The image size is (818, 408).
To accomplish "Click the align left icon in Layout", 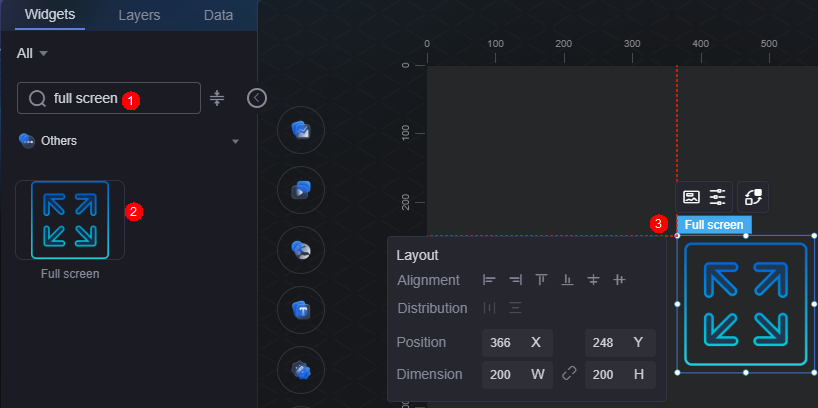I will (x=489, y=280).
